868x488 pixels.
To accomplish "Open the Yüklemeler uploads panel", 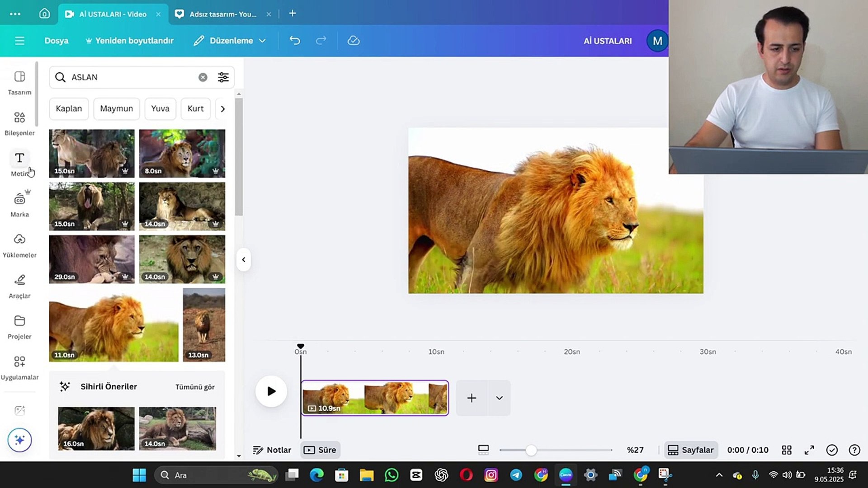I will [x=19, y=245].
